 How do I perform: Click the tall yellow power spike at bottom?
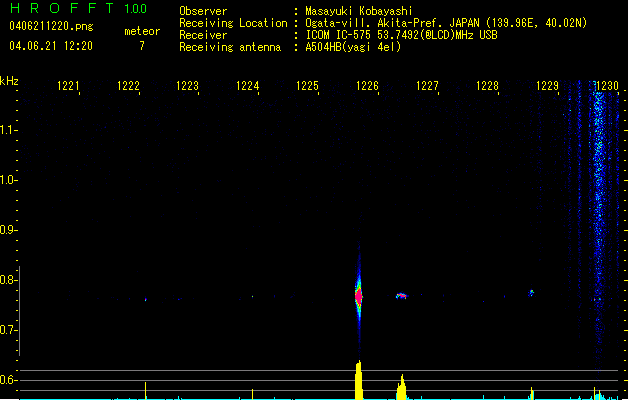click(359, 380)
